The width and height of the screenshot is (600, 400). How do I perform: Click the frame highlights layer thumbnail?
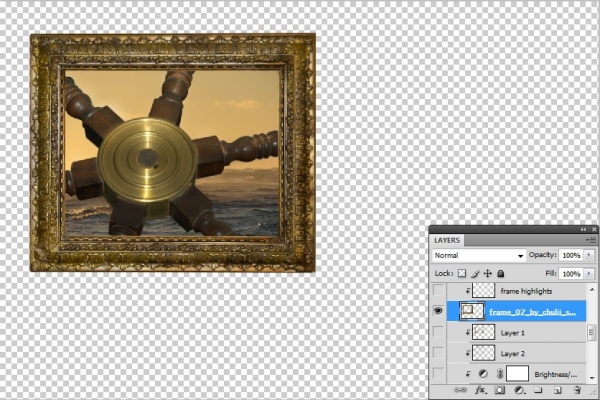[484, 291]
